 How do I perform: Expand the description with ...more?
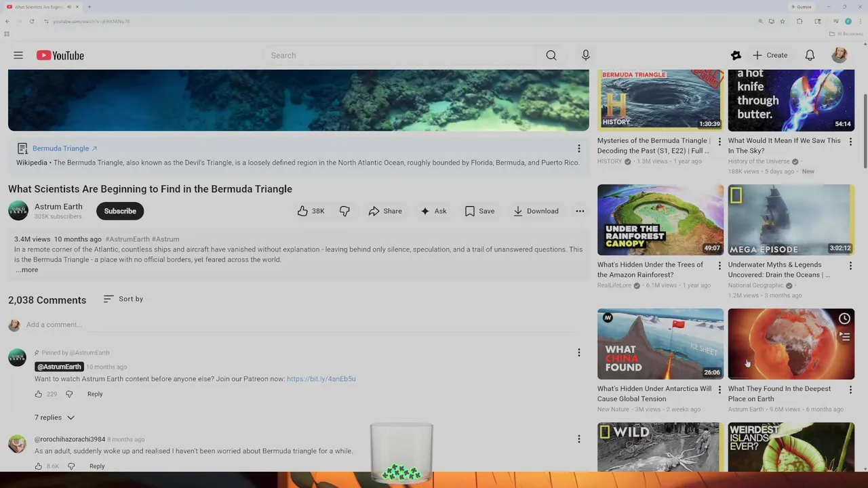(x=26, y=270)
